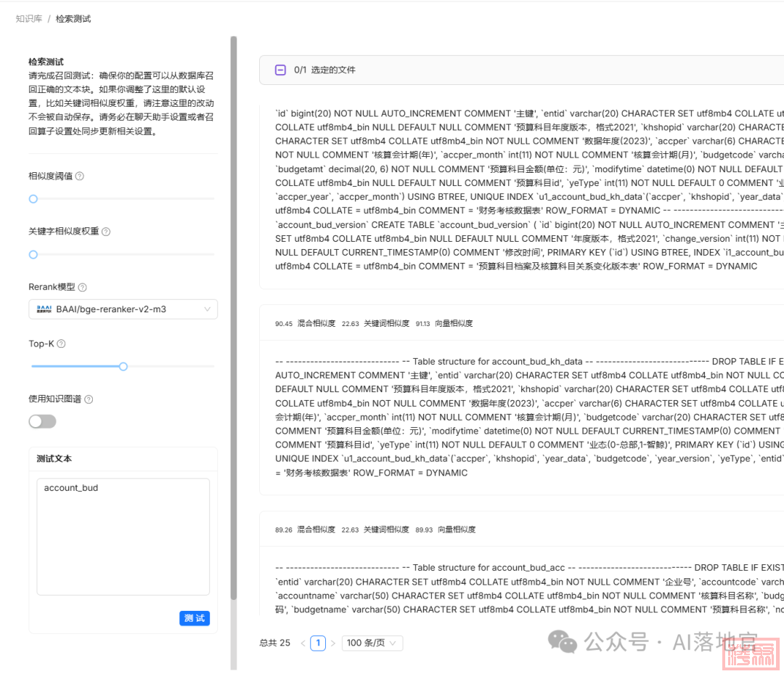Click the 检索测试 breadcrumb item
The width and height of the screenshot is (784, 674).
point(73,19)
